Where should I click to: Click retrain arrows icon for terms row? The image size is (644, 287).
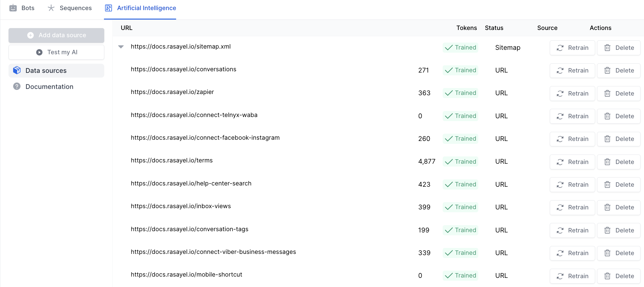tap(560, 162)
